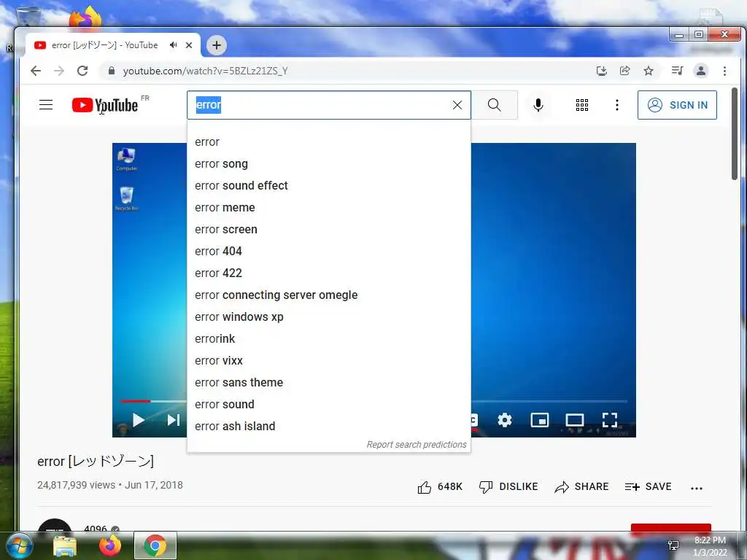Open more actions ellipsis under video
This screenshot has width=747, height=560.
coord(697,488)
